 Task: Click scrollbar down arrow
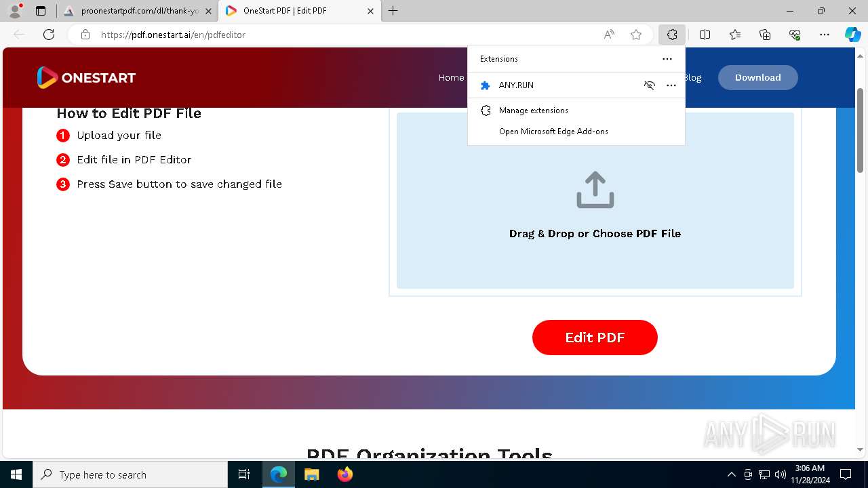tap(861, 449)
